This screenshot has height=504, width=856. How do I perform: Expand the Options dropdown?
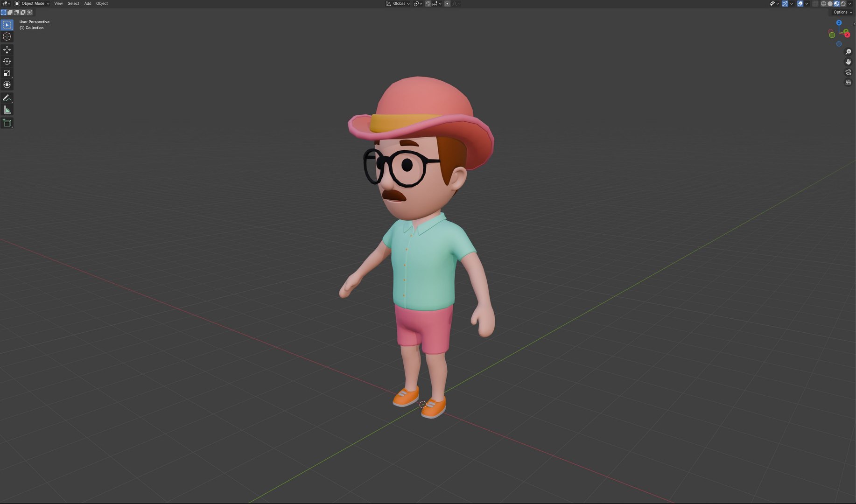(x=843, y=12)
